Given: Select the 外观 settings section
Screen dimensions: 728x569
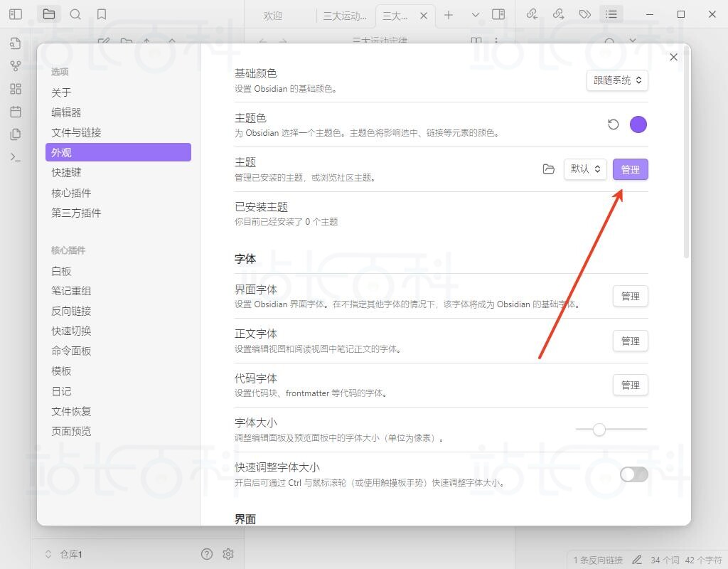Looking at the screenshot, I should click(x=118, y=151).
